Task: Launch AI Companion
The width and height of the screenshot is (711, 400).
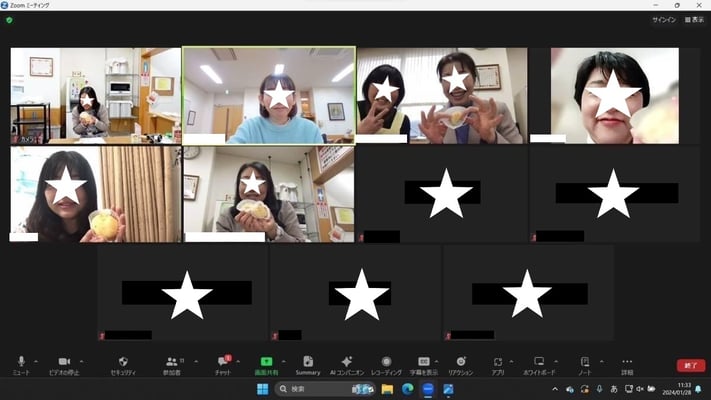Action: pyautogui.click(x=346, y=362)
